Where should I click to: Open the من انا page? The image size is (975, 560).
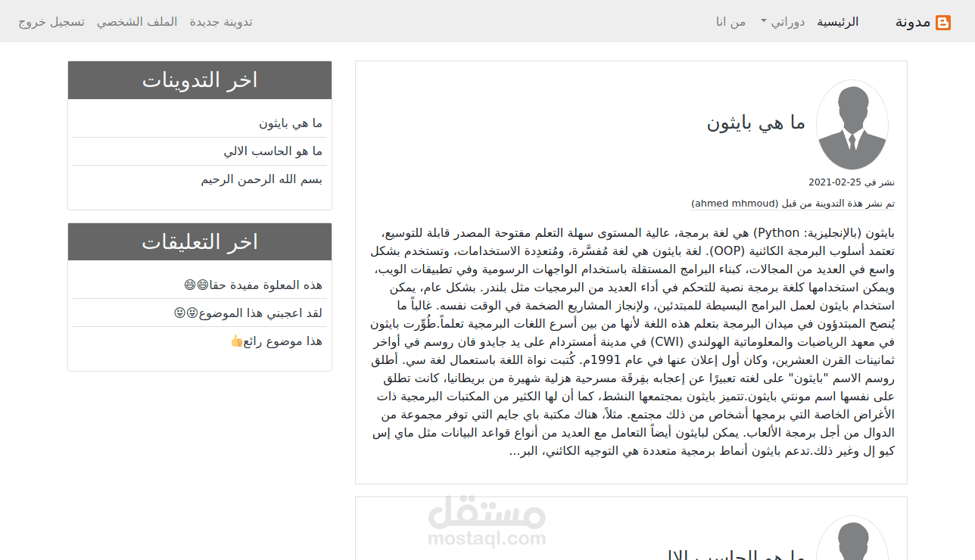[x=731, y=22]
